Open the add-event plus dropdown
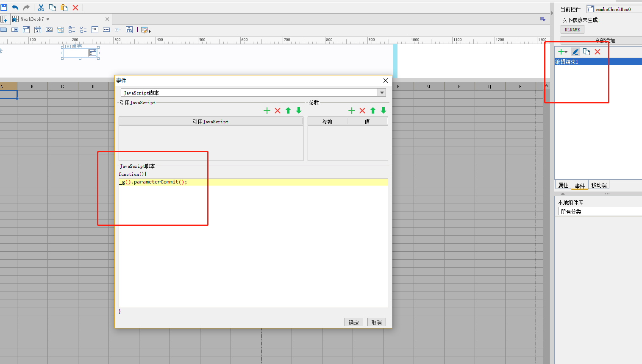 pos(563,52)
